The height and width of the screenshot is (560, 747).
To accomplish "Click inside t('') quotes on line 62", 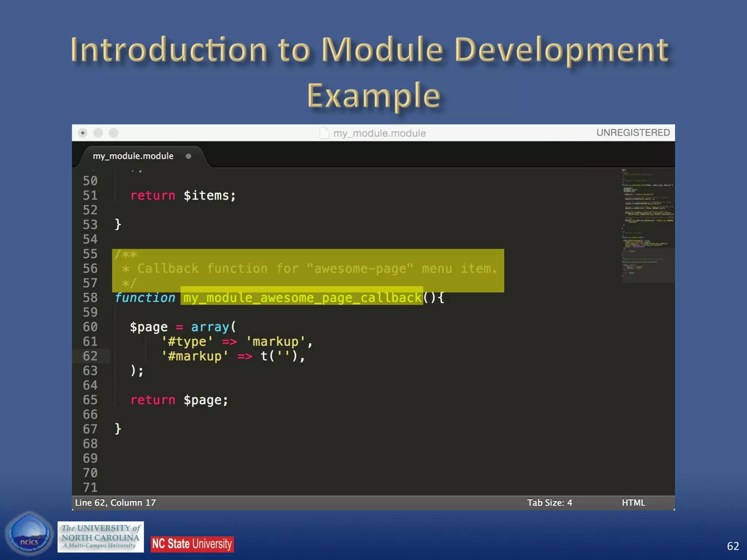I will click(284, 356).
